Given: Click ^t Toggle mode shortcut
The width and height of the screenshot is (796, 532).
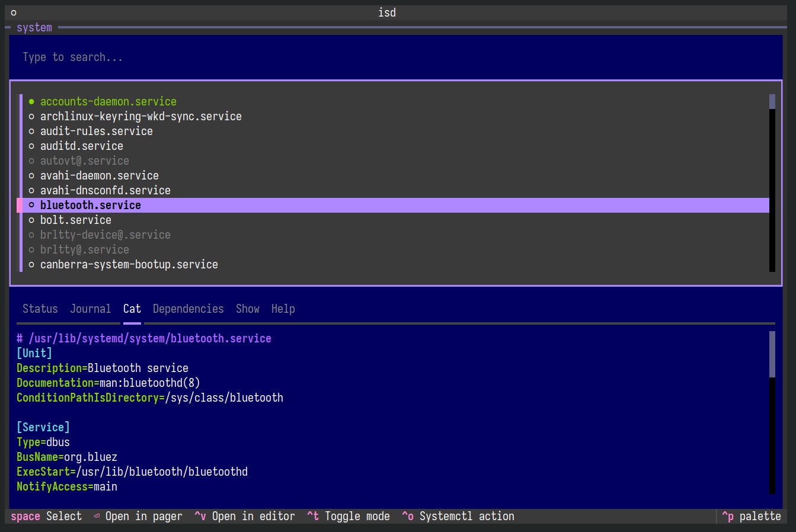Looking at the screenshot, I should click(349, 516).
